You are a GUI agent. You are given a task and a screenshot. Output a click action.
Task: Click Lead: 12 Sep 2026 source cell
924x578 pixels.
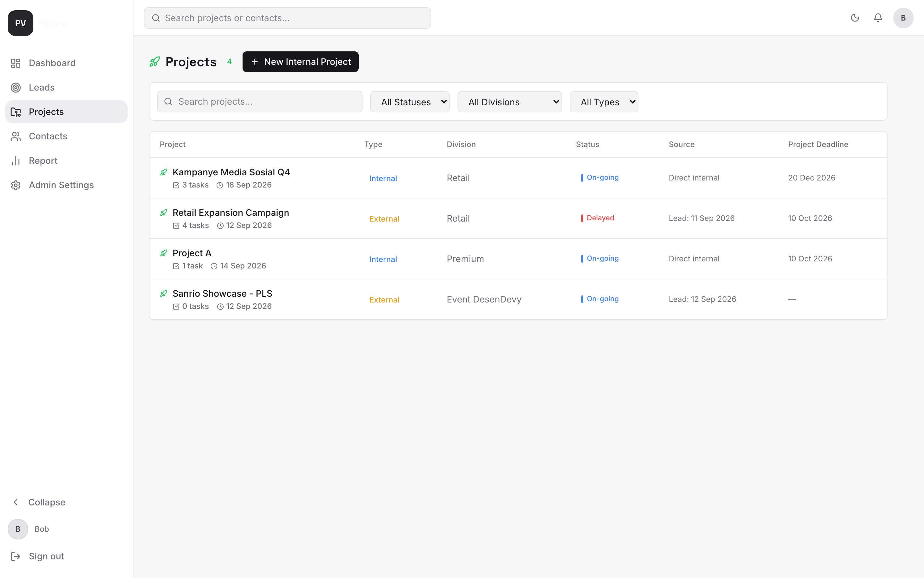702,299
